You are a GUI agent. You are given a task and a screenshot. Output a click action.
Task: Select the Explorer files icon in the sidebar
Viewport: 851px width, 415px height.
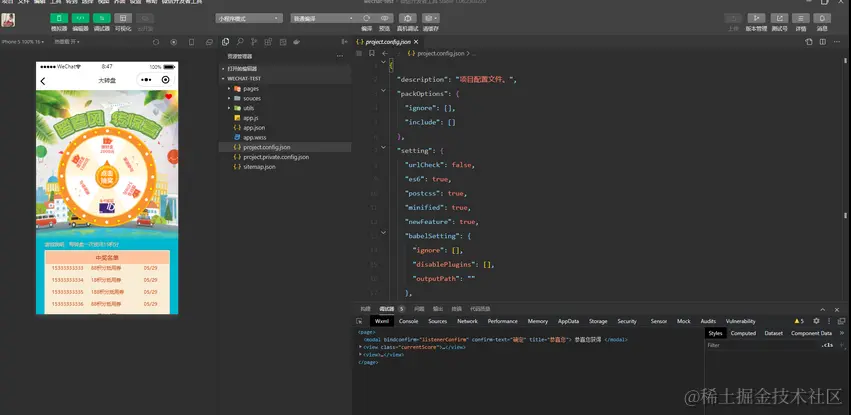pyautogui.click(x=226, y=42)
